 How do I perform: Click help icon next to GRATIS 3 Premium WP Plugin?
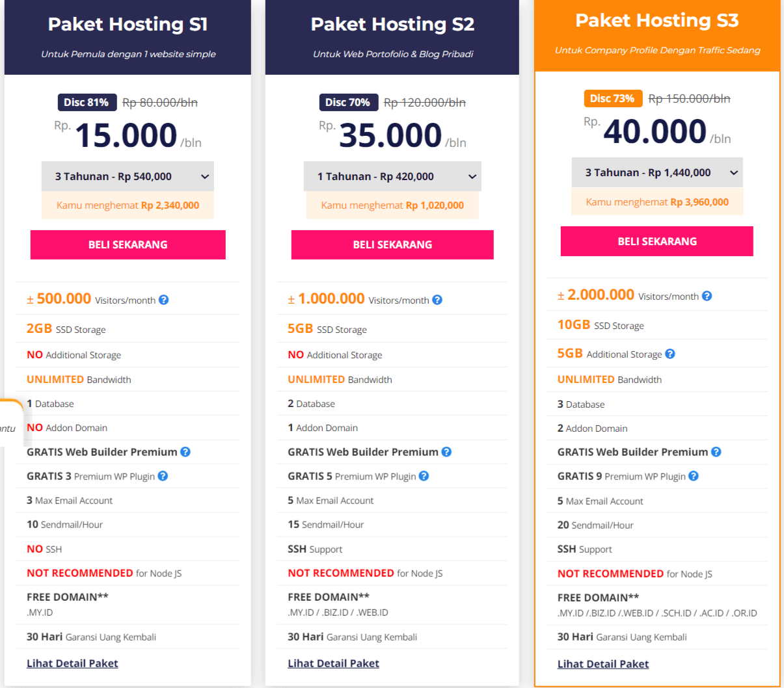pyautogui.click(x=163, y=476)
